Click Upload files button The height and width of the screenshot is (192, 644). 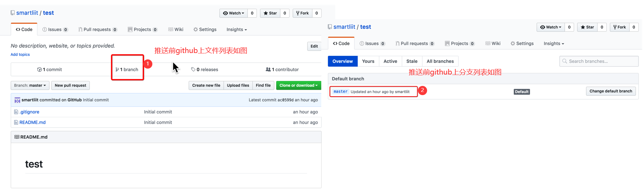[x=238, y=85]
